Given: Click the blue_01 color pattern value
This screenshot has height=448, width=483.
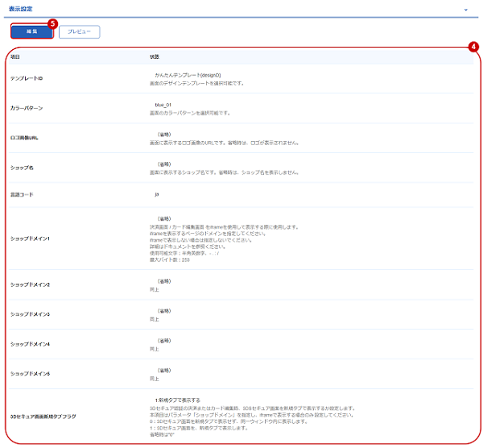Looking at the screenshot, I should point(163,105).
